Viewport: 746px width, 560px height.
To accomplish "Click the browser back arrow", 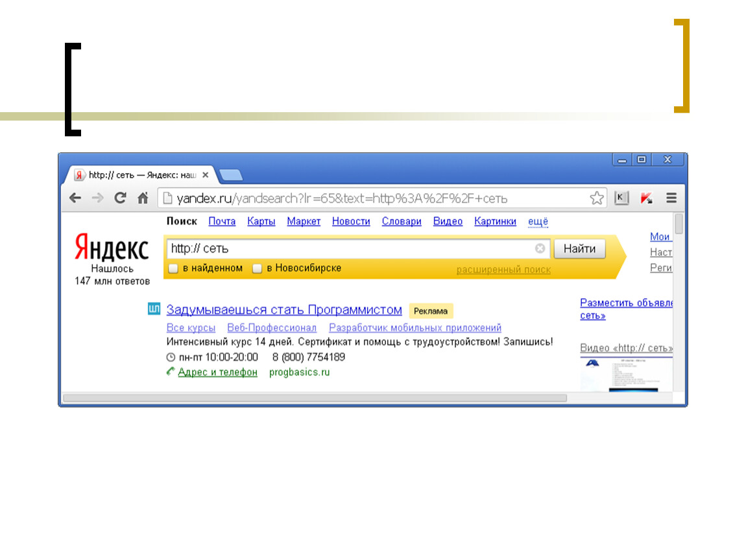I will (76, 198).
